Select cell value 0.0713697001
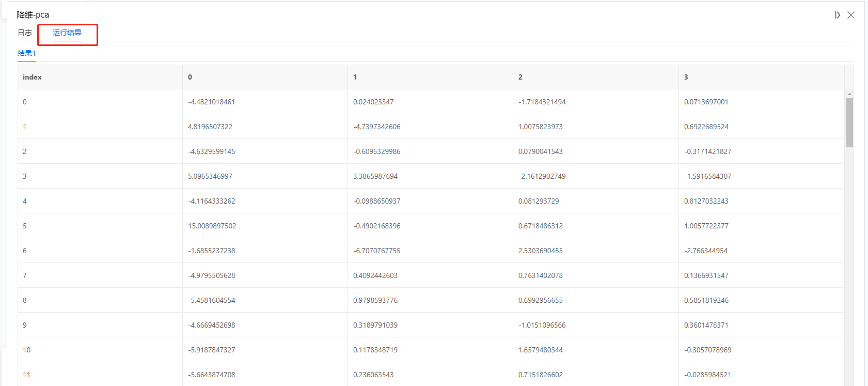This screenshot has height=386, width=868. point(706,102)
